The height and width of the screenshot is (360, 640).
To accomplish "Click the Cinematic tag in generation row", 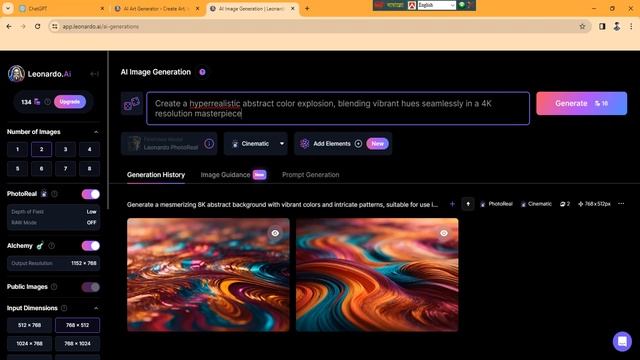I will 536,204.
